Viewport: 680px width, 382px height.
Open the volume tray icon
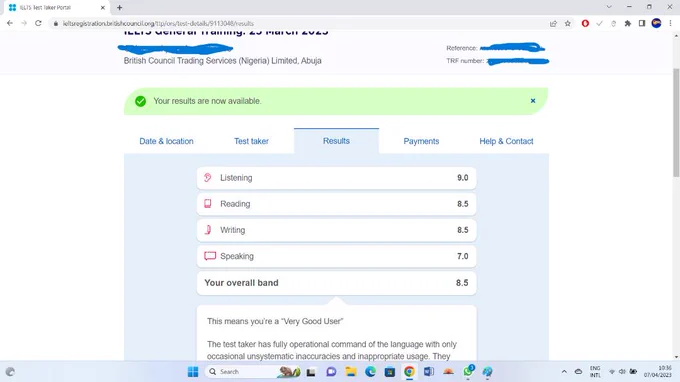pyautogui.click(x=622, y=372)
